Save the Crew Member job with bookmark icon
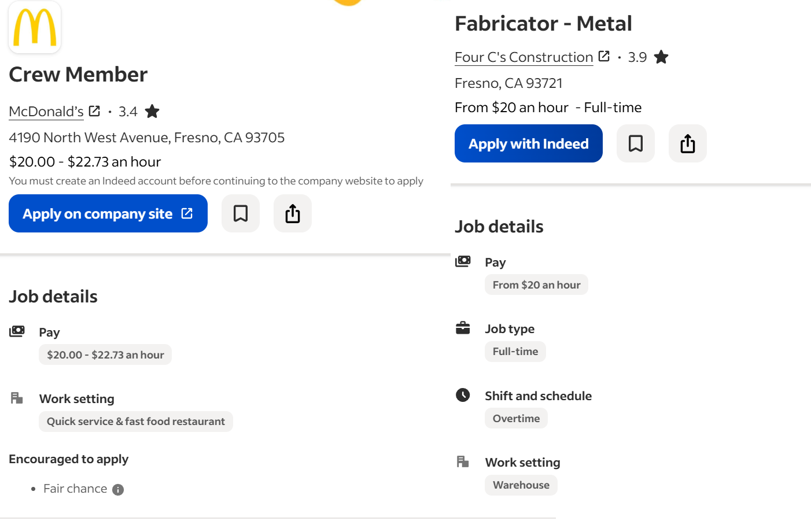The image size is (811, 532). coord(241,213)
